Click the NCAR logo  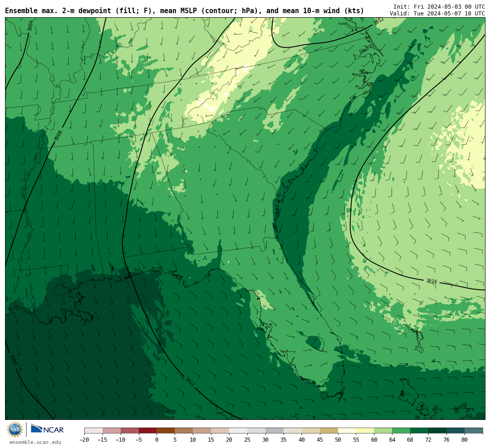(47, 429)
